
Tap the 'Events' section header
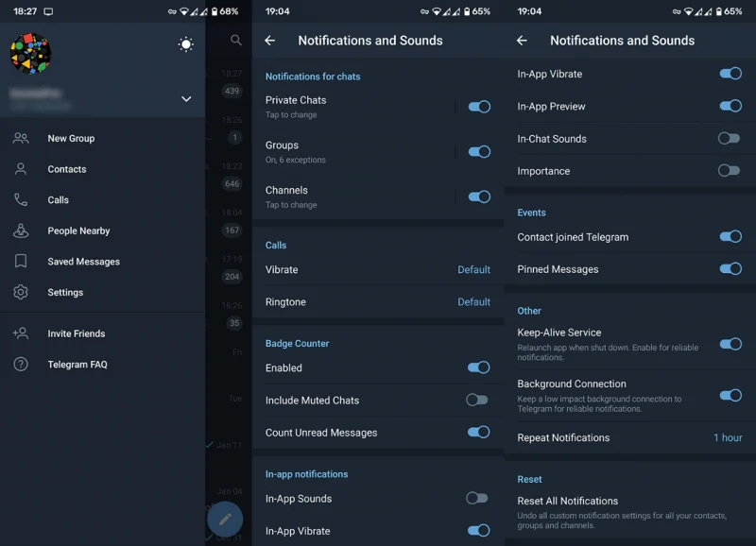(531, 213)
